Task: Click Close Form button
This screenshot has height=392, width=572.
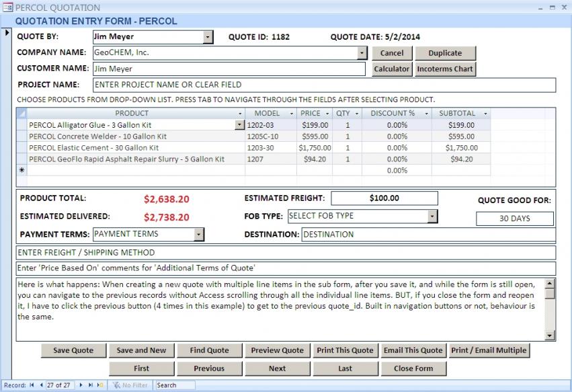Action: pos(413,368)
